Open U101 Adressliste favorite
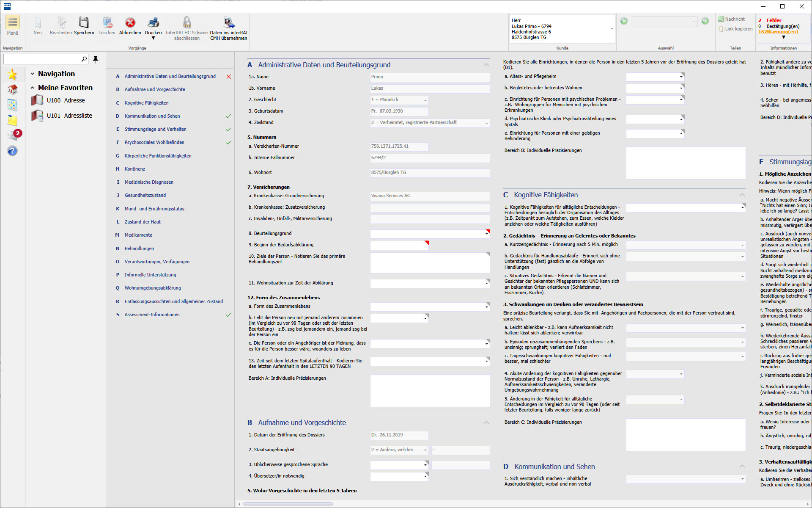The height and width of the screenshot is (508, 812). coord(62,116)
